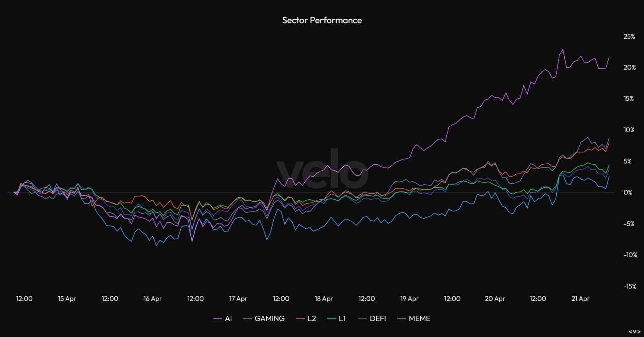Viewport: 644px width, 337px height.
Task: Click the L1 green legend line
Action: click(x=331, y=319)
